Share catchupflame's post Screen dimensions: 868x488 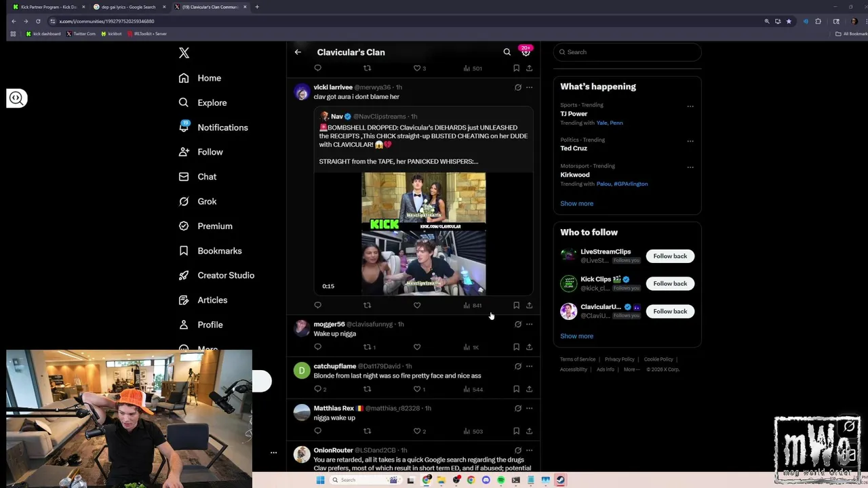(529, 389)
